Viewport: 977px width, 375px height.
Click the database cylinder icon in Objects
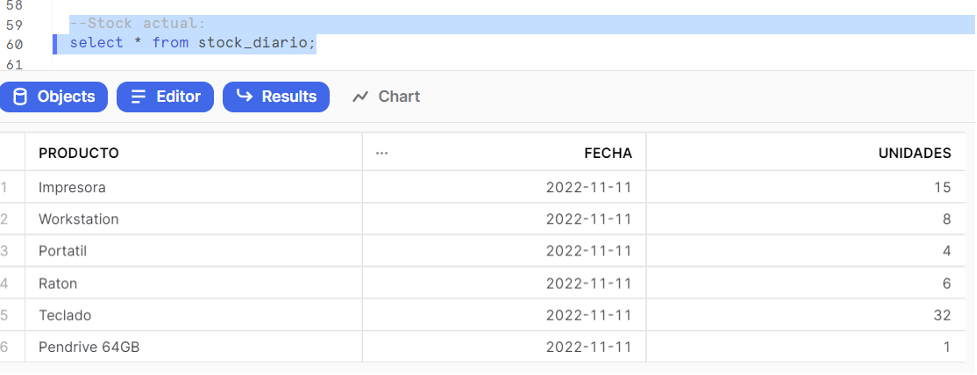pyautogui.click(x=20, y=97)
